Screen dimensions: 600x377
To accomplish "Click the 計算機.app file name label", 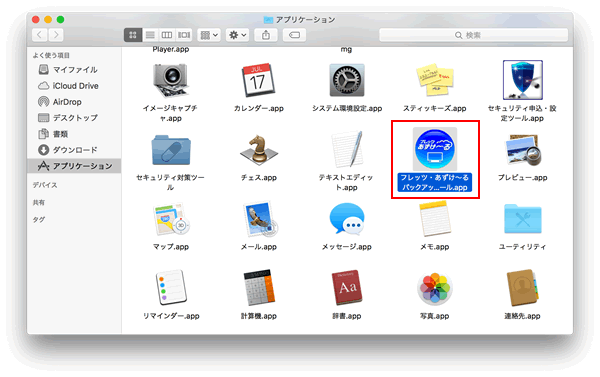I will point(259,316).
